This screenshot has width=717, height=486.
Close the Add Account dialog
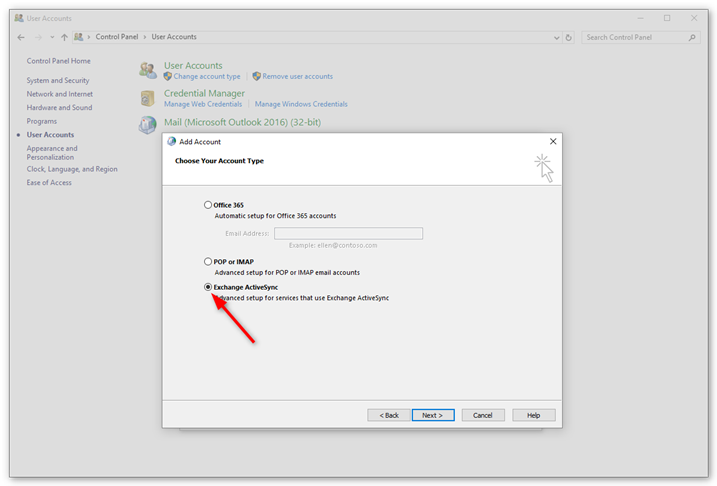click(x=553, y=141)
